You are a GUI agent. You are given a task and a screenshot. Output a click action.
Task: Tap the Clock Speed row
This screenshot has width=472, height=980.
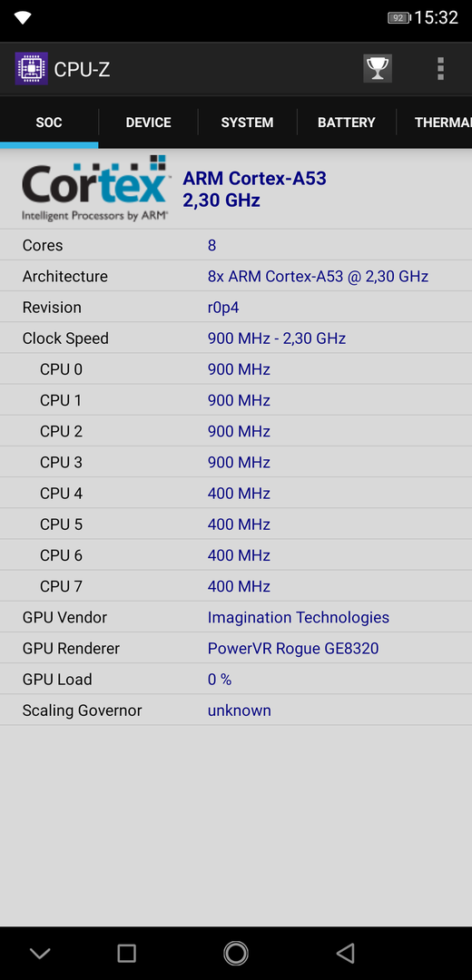(x=236, y=338)
